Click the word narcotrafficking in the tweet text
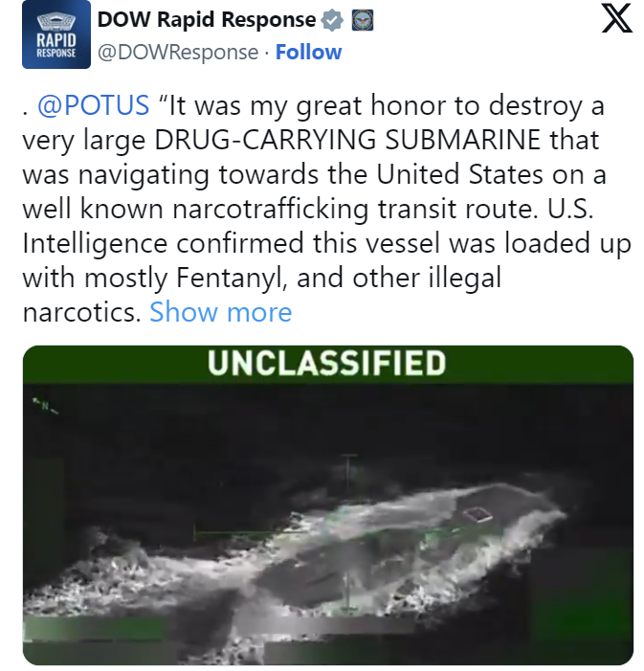Screen dimensions: 644x671 click(x=271, y=209)
